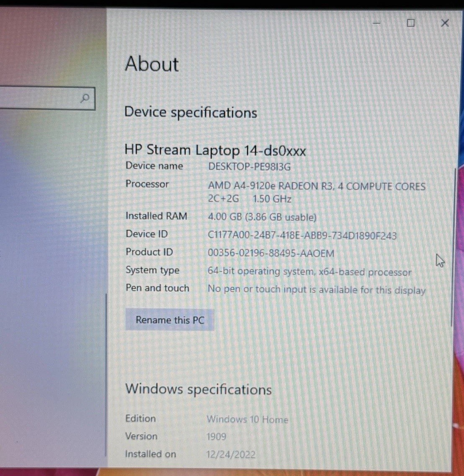The width and height of the screenshot is (464, 476).
Task: Click the Device name label
Action: 154,166
